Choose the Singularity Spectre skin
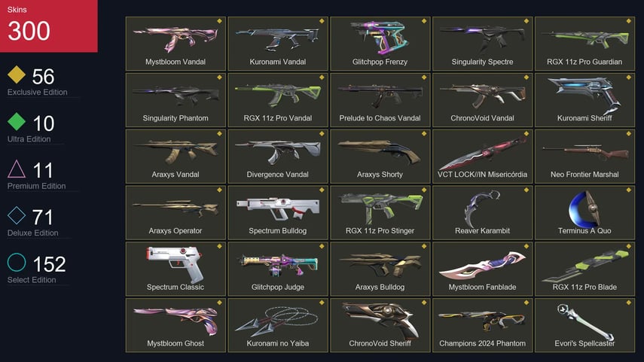 pyautogui.click(x=482, y=44)
